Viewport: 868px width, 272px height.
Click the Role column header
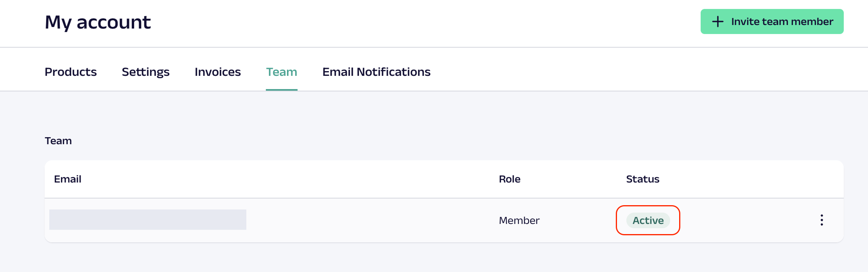pos(509,179)
